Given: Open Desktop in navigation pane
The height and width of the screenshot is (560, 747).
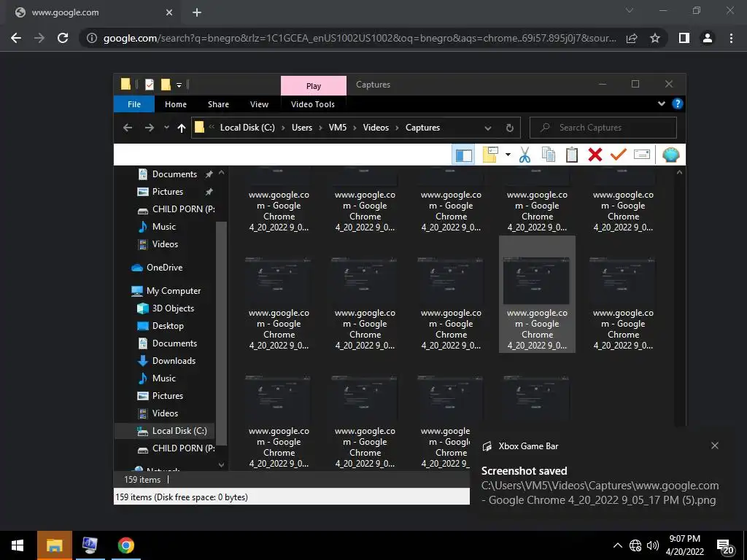Looking at the screenshot, I should pos(168,326).
